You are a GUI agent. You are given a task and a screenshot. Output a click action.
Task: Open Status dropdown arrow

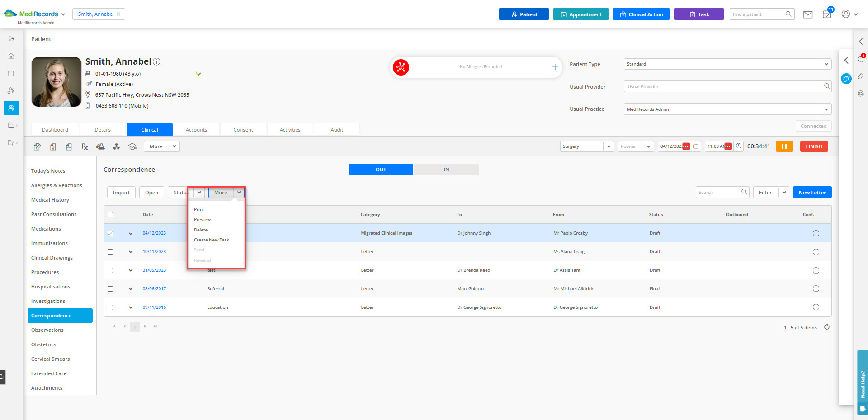pyautogui.click(x=199, y=192)
